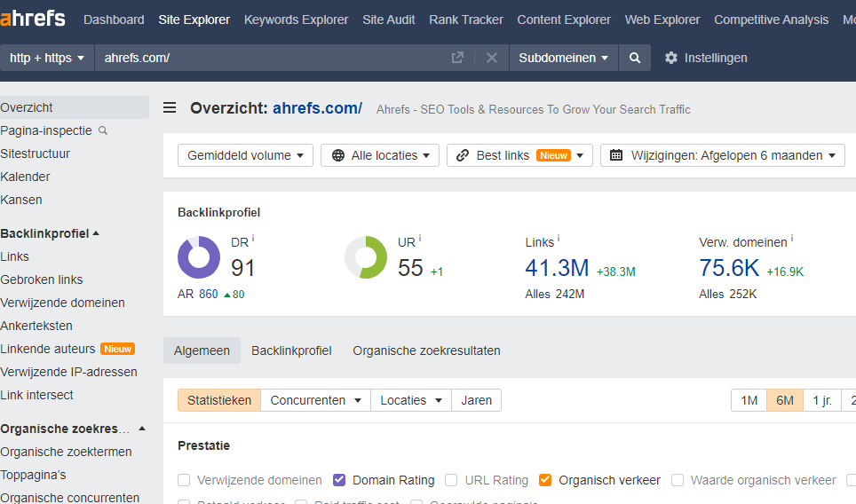Open URL in new tab icon
Screen dimensions: 856x504
click(457, 58)
